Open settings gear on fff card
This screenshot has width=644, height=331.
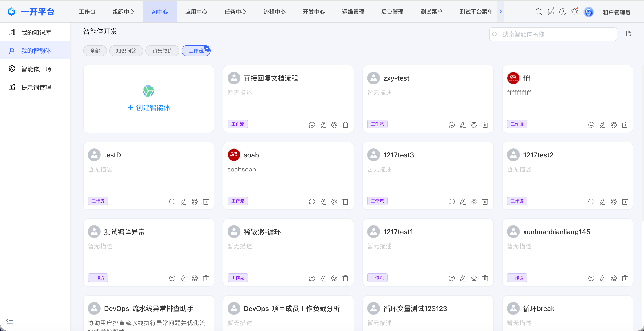click(x=614, y=125)
